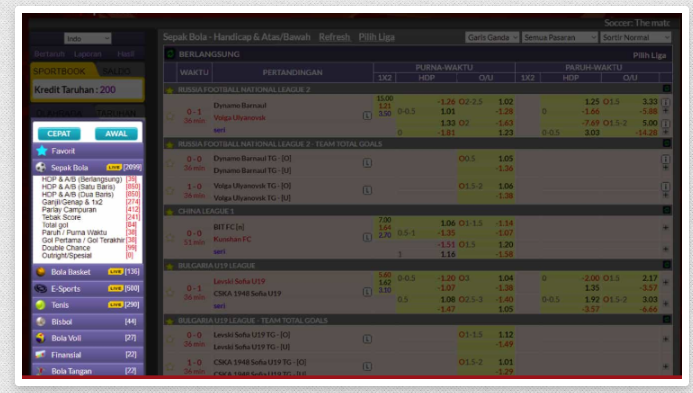Select the Tenis ball icon
693x393 pixels.
click(x=41, y=305)
